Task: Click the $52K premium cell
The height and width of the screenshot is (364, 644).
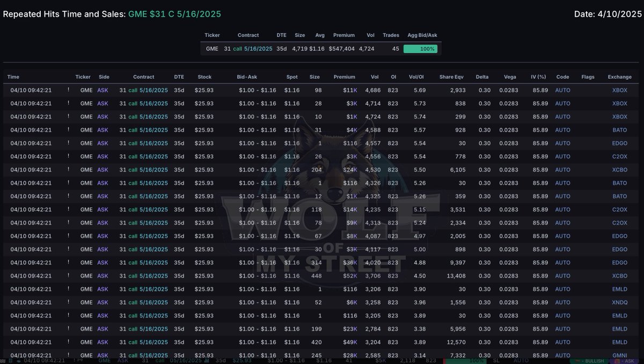Action: 350,276
